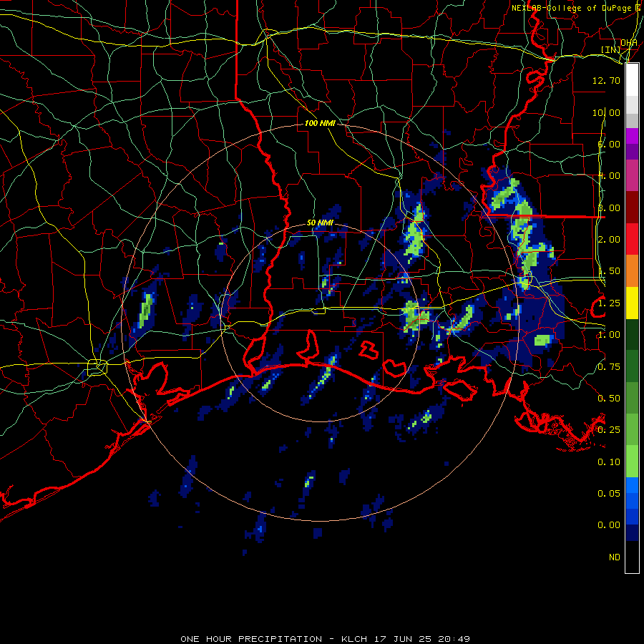This screenshot has width=644, height=644.
Task: Pick the white swatch at legend top
Action: pyautogui.click(x=632, y=80)
